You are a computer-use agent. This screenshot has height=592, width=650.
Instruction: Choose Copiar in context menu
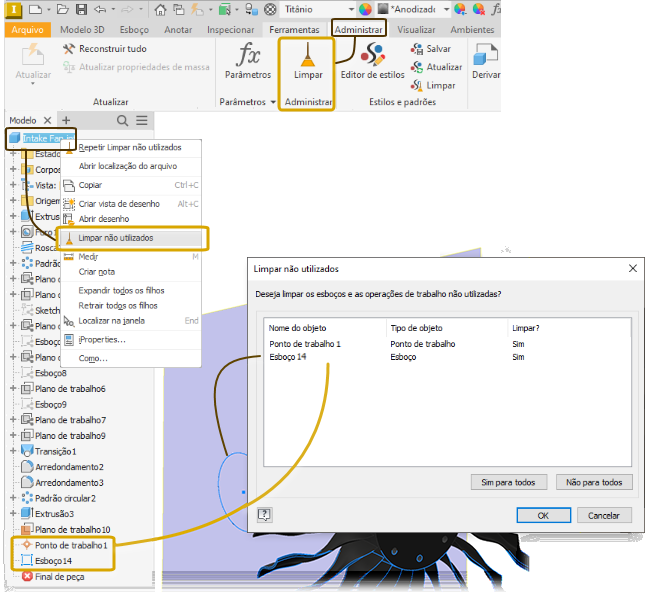pyautogui.click(x=131, y=185)
